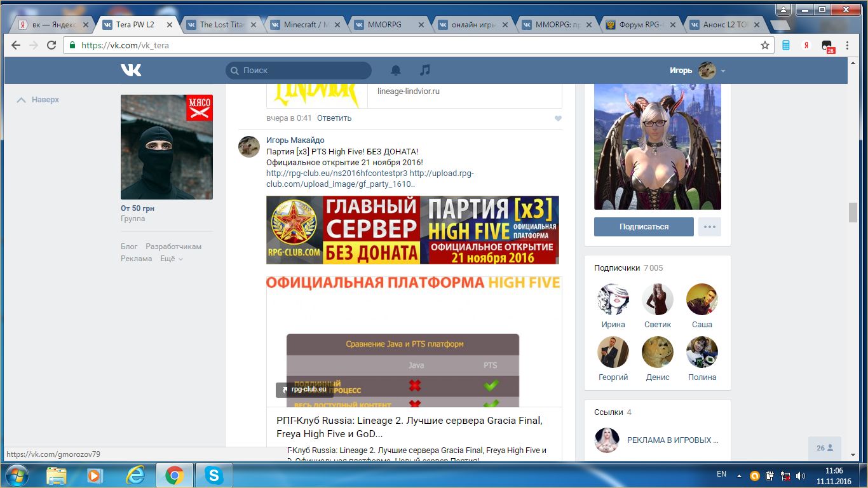Jump to top with Наверх
868x488 pixels.
point(37,100)
